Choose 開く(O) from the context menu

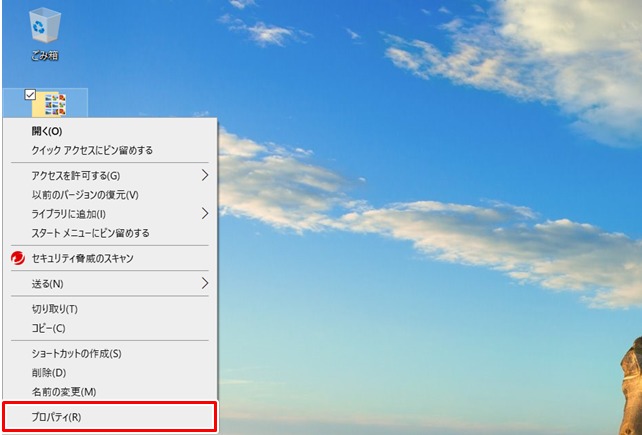pyautogui.click(x=110, y=131)
